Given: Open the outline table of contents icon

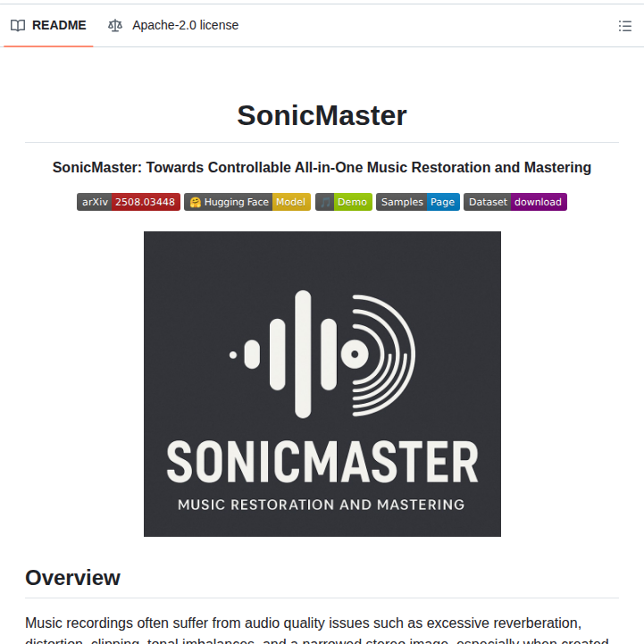Looking at the screenshot, I should [624, 26].
